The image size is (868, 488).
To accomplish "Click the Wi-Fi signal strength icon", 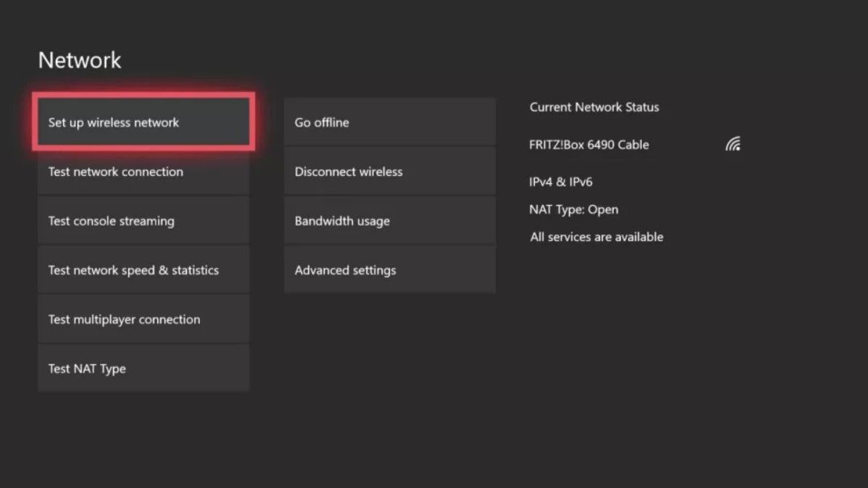I will (732, 143).
